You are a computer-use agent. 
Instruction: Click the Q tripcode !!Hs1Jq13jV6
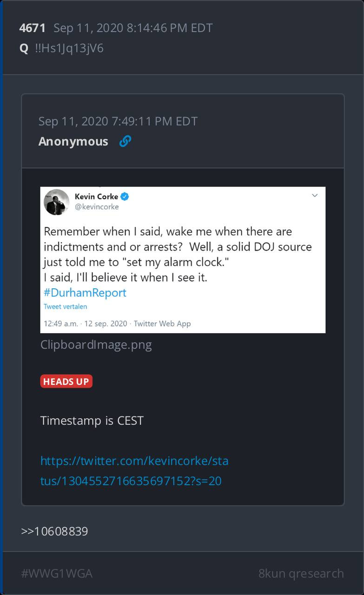(69, 48)
